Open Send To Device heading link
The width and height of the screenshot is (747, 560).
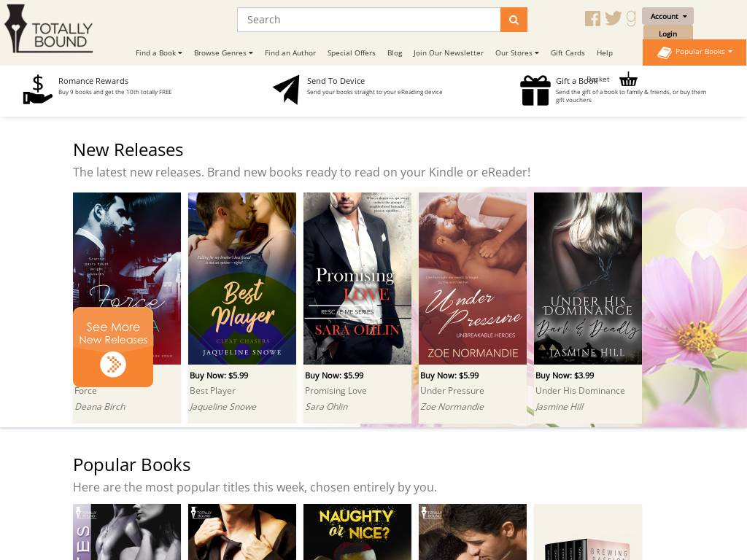(336, 81)
